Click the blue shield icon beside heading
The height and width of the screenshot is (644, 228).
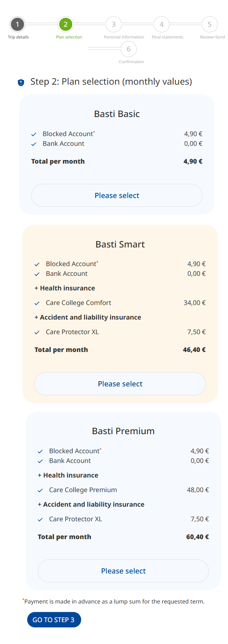[x=21, y=83]
